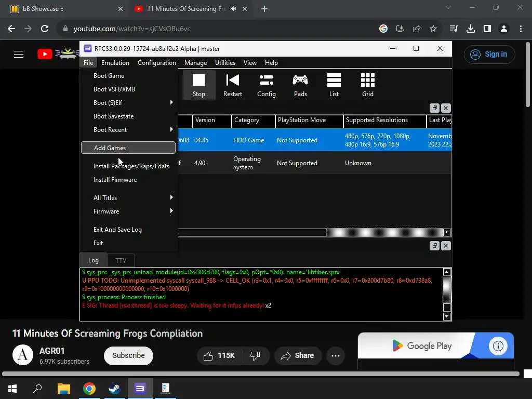The width and height of the screenshot is (532, 399).
Task: Click the ad info icon on Google Play banner
Action: (498, 346)
